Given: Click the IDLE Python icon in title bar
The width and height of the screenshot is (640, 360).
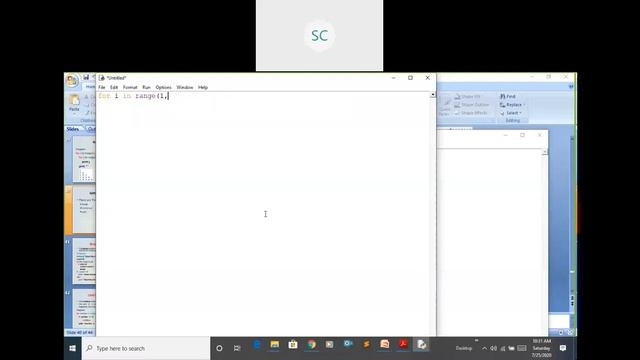Looking at the screenshot, I should 102,78.
